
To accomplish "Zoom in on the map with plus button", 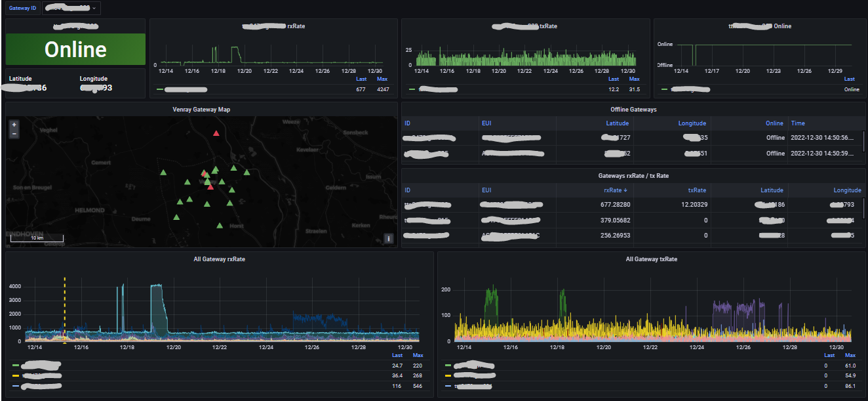I will [x=14, y=124].
